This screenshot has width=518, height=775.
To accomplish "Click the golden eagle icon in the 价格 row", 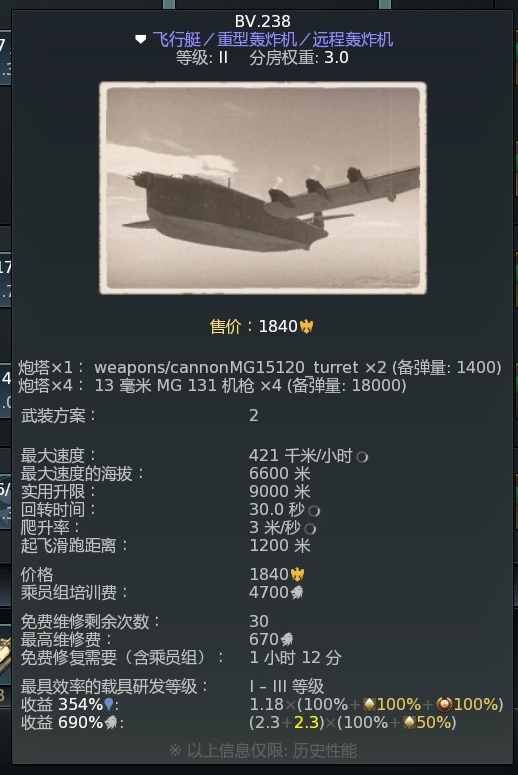I will (297, 574).
